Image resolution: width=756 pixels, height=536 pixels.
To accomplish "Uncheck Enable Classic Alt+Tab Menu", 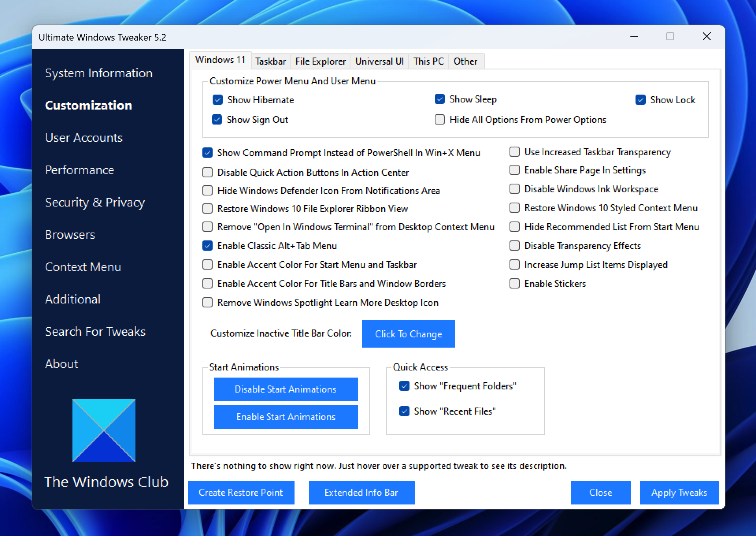I will [x=208, y=246].
